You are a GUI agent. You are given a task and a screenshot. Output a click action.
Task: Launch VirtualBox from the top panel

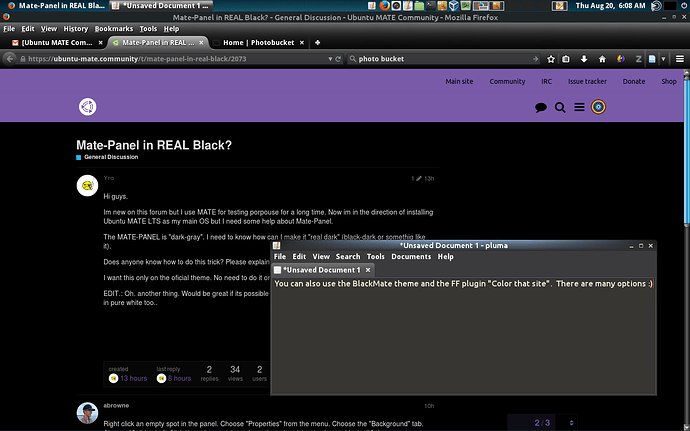(454, 5)
